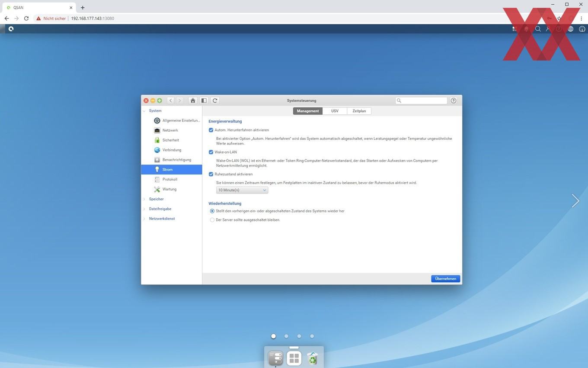
Task: Toggle Ruhezustand aktivieren checkbox
Action: coord(211,174)
